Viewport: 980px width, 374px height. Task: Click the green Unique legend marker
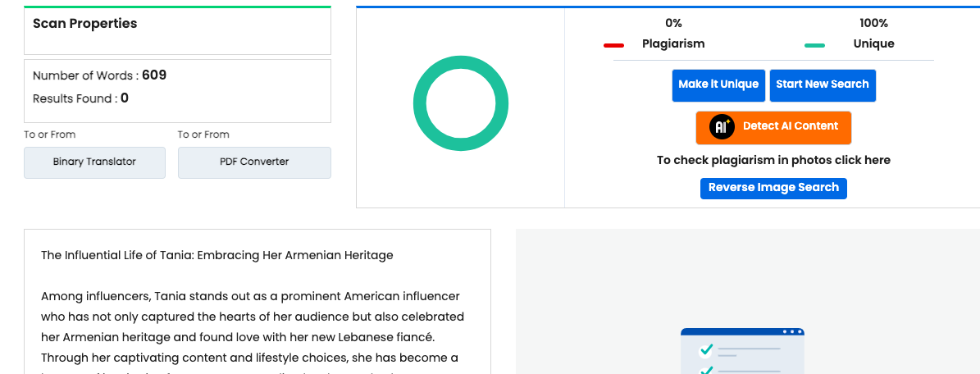click(814, 45)
